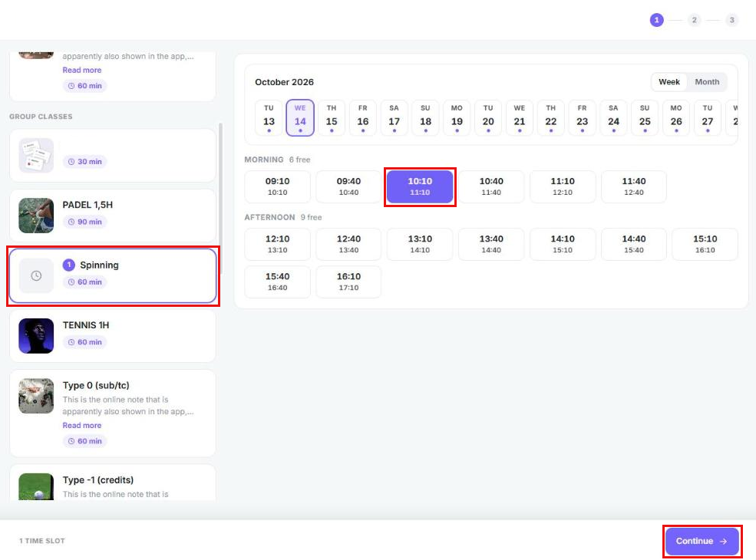
Task: Toggle the 11:40–12:40 time slot
Action: 634,186
